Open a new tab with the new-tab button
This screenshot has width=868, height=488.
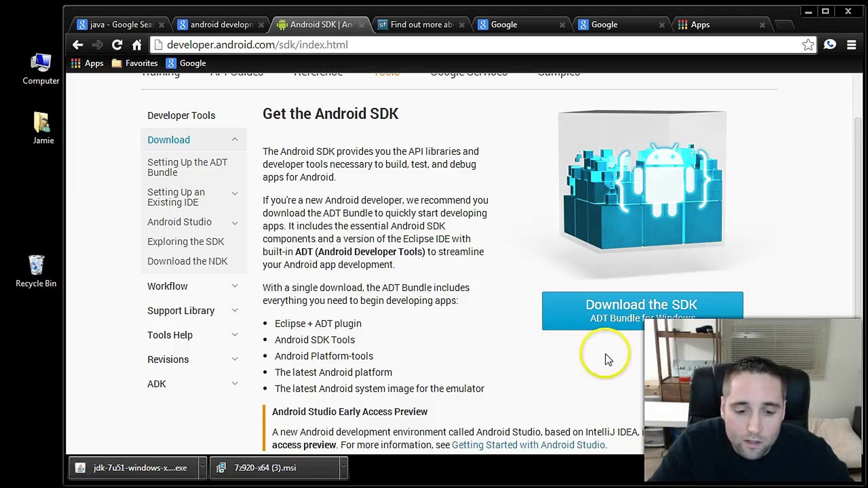[x=785, y=24]
